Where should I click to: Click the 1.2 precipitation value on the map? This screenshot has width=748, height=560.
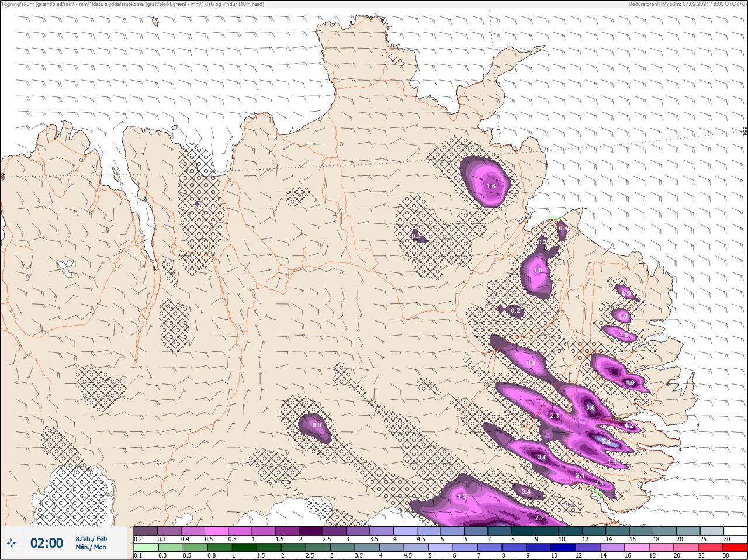coord(462,496)
